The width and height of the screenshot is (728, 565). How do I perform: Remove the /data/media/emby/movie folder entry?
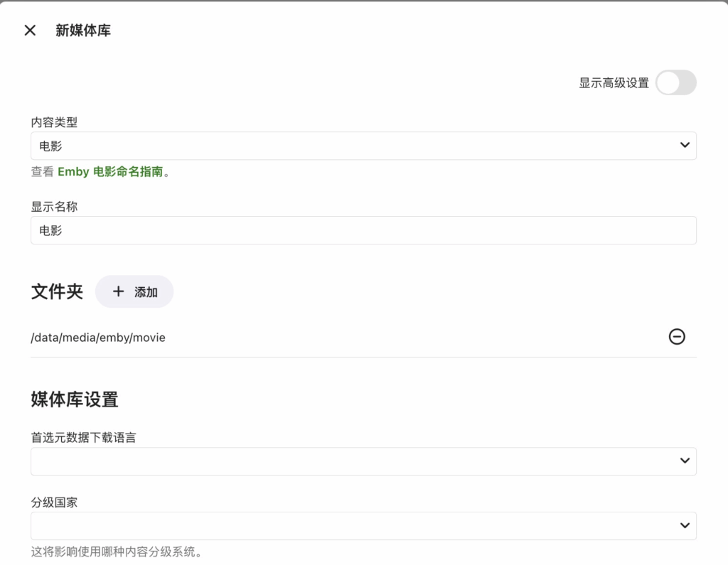coord(677,337)
